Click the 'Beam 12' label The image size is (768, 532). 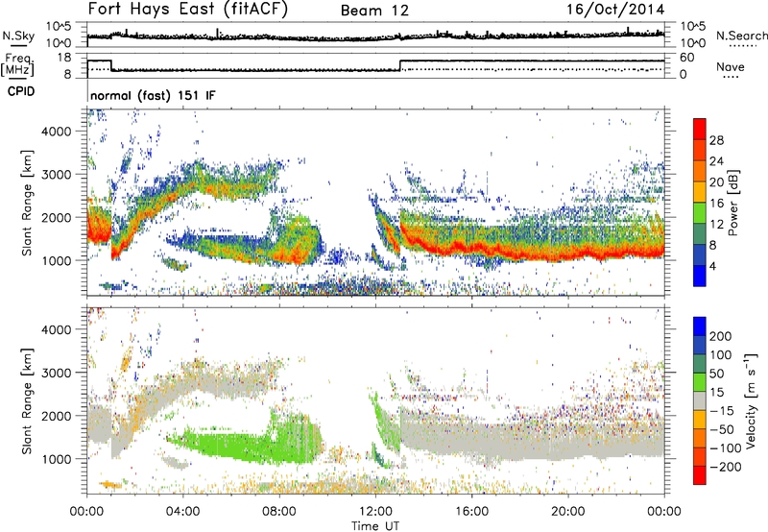point(374,11)
